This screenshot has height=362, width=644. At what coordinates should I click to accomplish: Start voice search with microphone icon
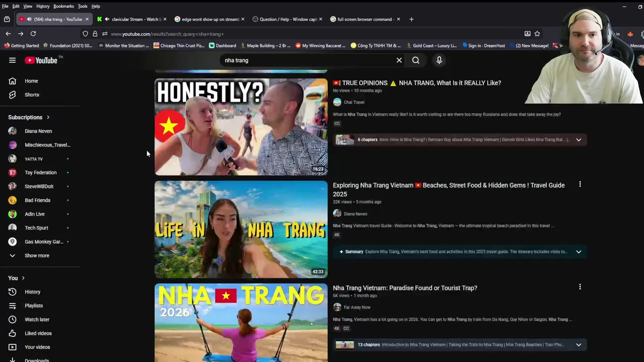tap(439, 60)
